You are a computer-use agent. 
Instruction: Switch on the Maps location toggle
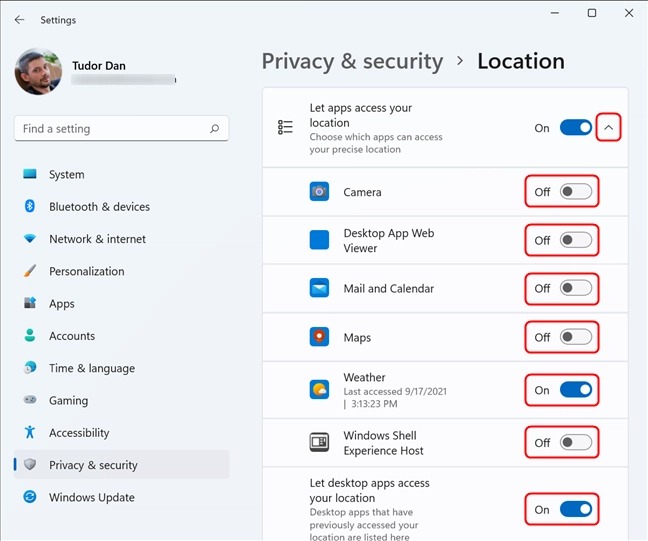tap(576, 337)
